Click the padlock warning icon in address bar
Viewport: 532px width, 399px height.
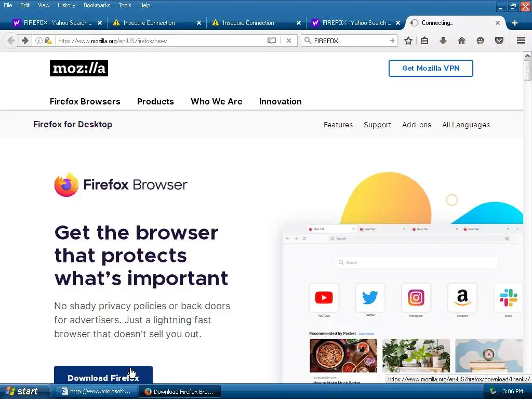(x=48, y=41)
